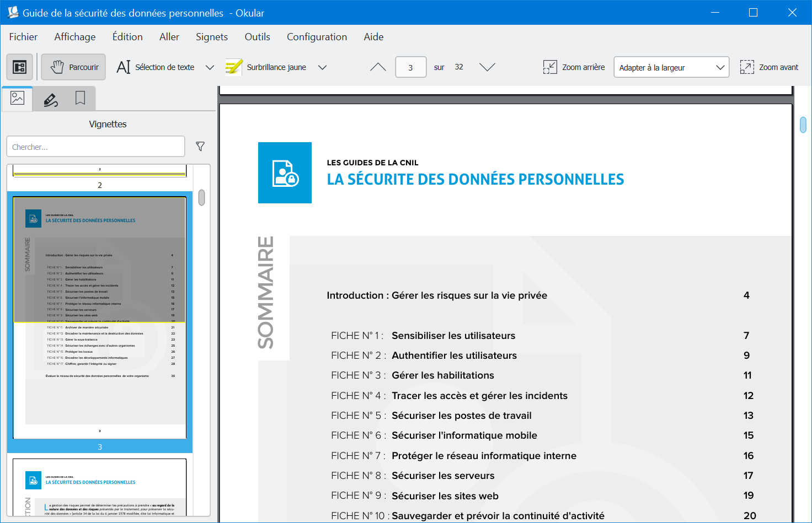The height and width of the screenshot is (523, 812).
Task: Activate the Parcourir hand tool
Action: (74, 67)
